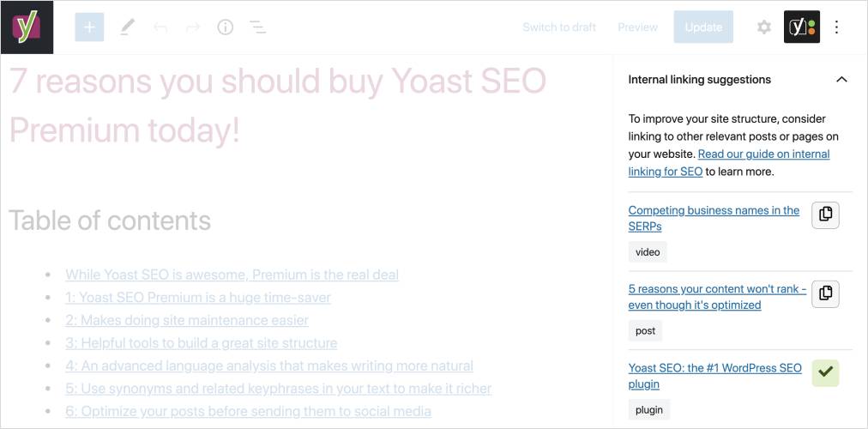The height and width of the screenshot is (429, 868).
Task: Preview the post
Action: (x=637, y=27)
